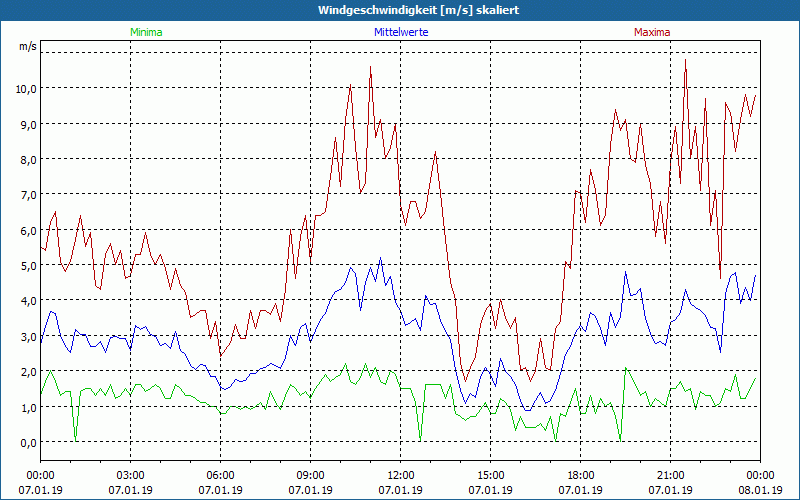Click the 9,0 y-axis value

click(x=29, y=124)
